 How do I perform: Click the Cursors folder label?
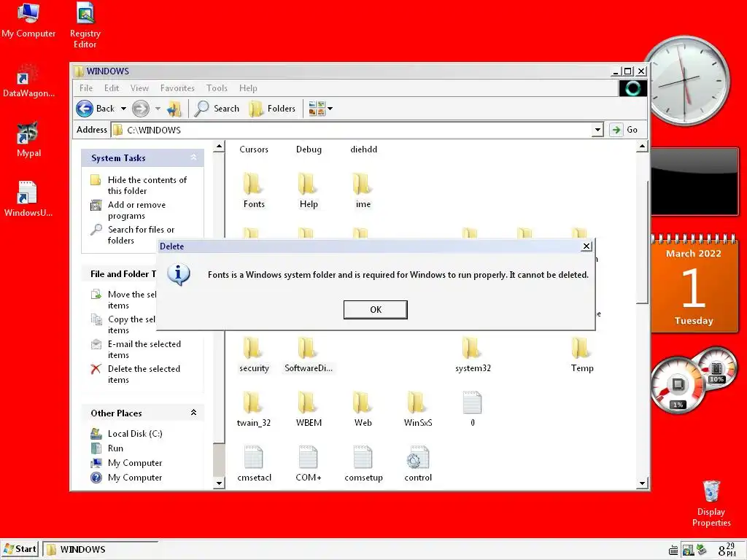(253, 149)
